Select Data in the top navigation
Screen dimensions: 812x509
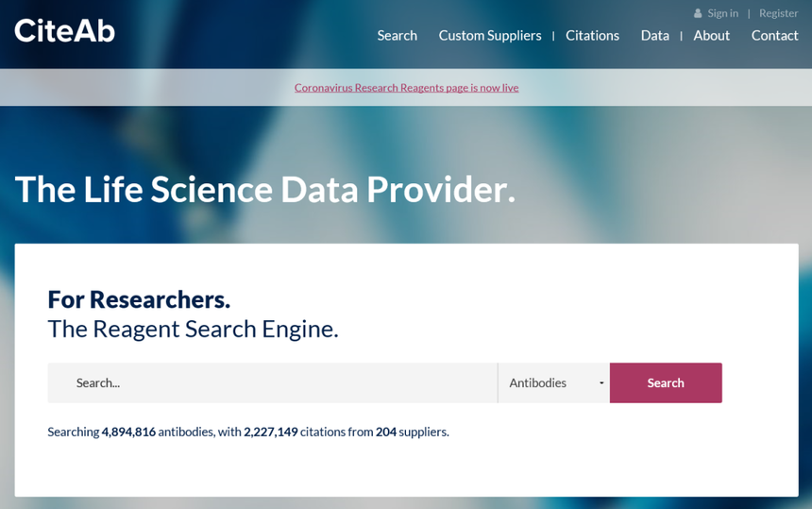click(x=654, y=35)
